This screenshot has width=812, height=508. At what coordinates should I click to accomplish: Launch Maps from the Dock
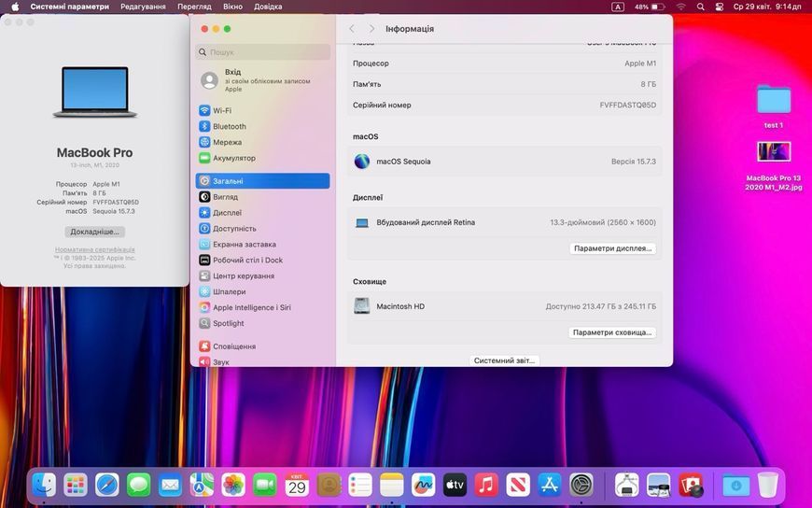point(202,486)
